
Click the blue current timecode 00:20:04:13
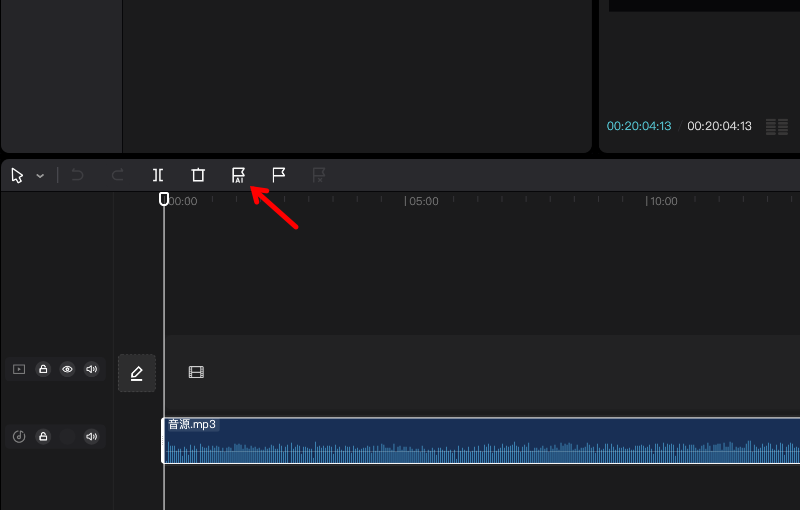coord(639,126)
